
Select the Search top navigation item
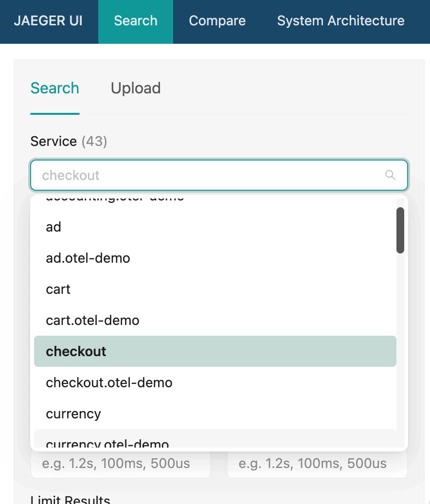point(136,21)
